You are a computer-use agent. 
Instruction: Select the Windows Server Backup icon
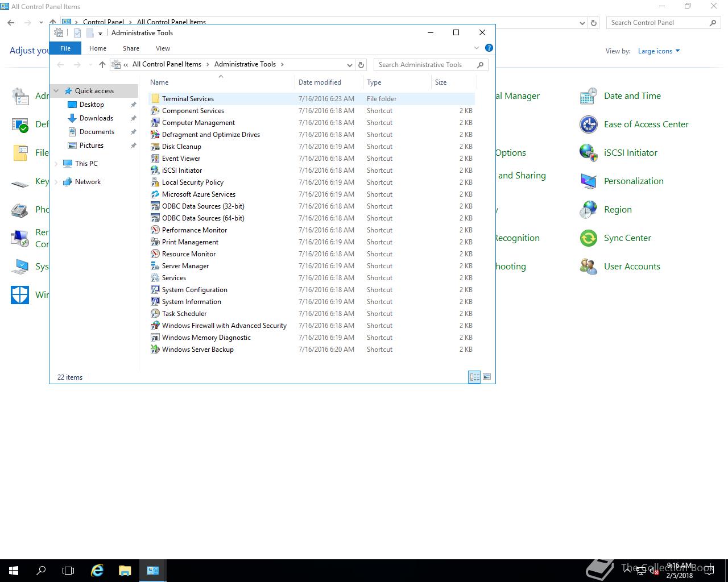click(155, 350)
